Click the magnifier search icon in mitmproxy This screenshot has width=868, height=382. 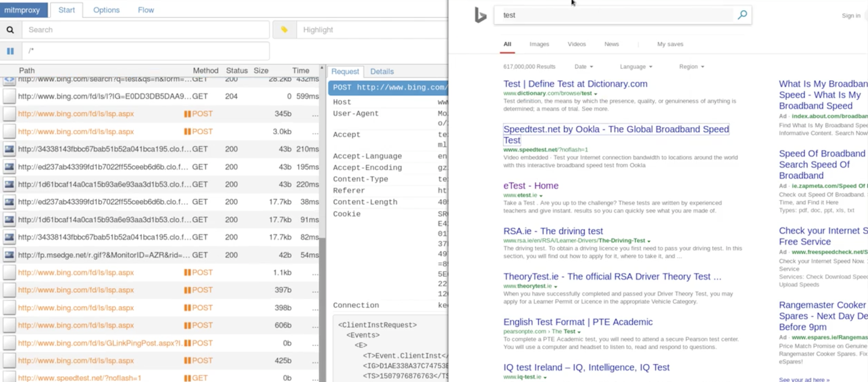pyautogui.click(x=10, y=30)
